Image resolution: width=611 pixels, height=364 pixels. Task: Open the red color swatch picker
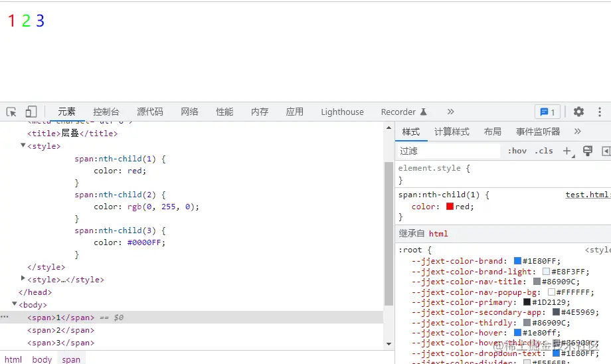(450, 207)
